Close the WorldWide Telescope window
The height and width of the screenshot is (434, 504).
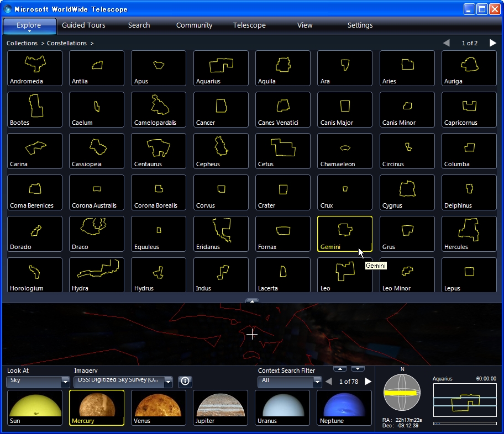[x=495, y=9]
